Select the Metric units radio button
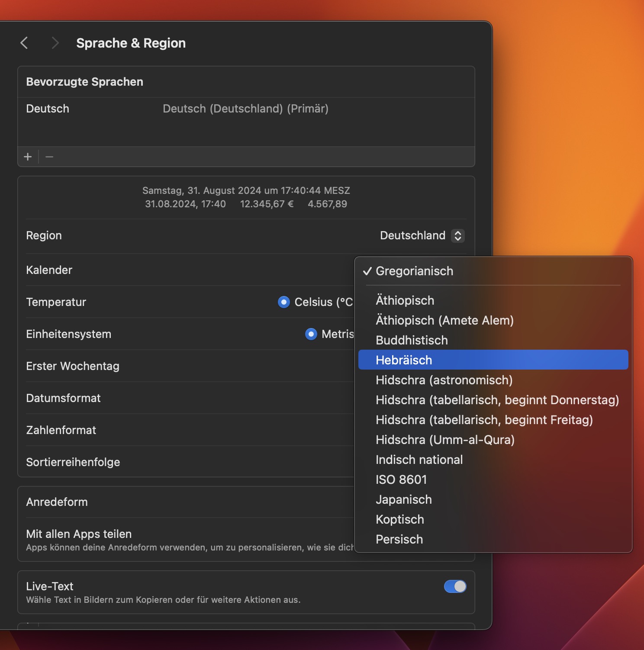Viewport: 644px width, 650px height. click(311, 334)
